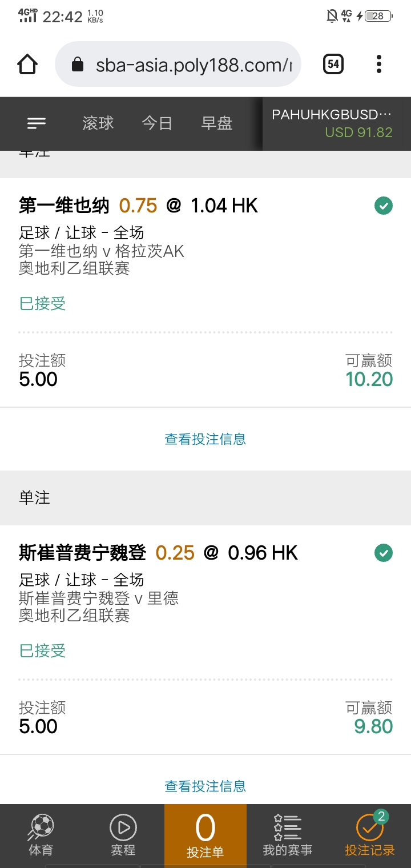Open 投注记录 bet history icon

tap(370, 826)
